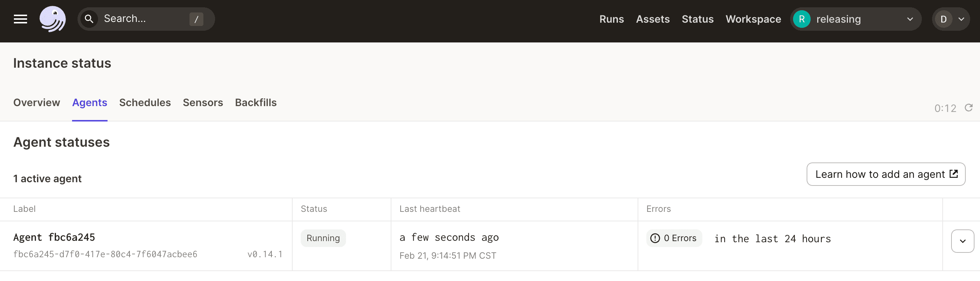Open the R avatar for the releasing deployment
This screenshot has width=980, height=281.
pyautogui.click(x=801, y=19)
